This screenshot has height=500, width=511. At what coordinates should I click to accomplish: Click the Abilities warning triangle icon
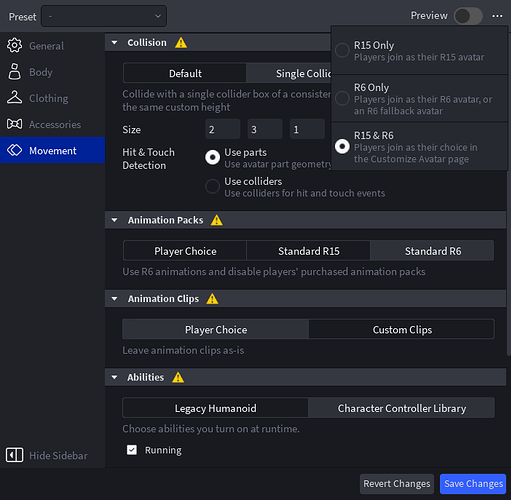[178, 377]
